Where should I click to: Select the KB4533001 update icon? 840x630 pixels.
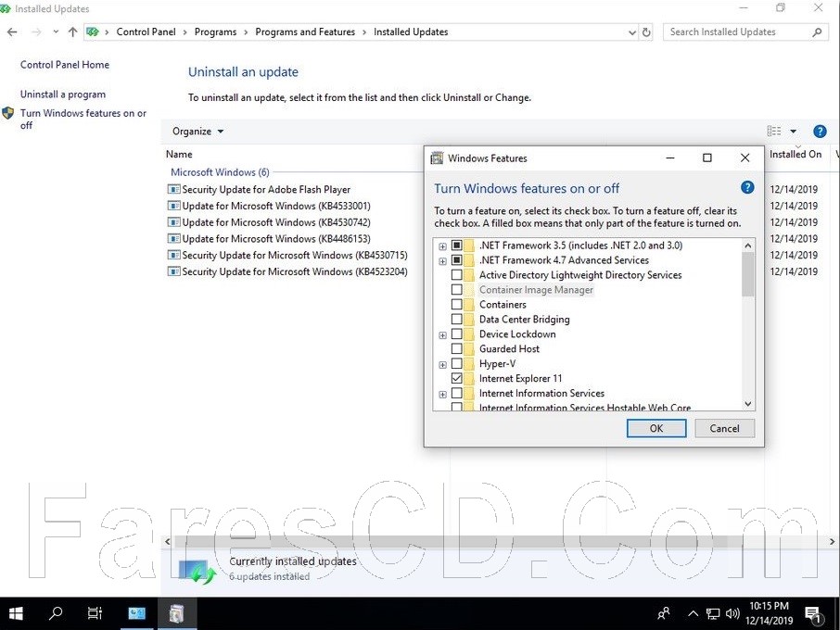(173, 206)
